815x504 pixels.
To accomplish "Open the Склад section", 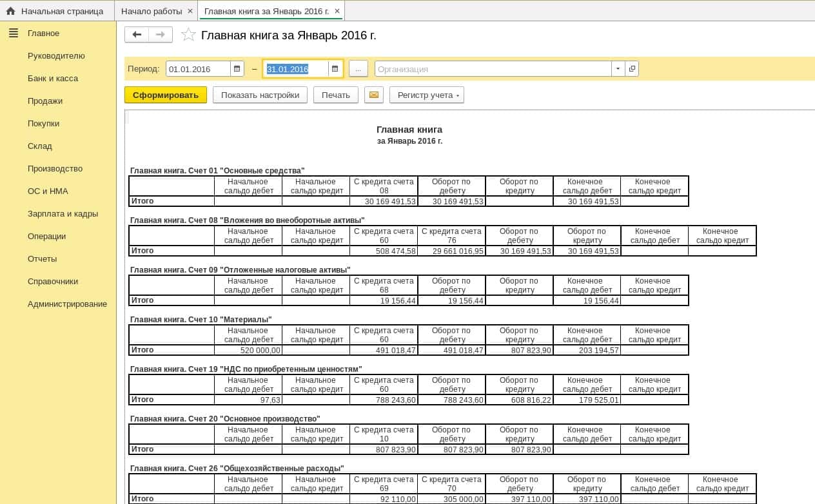I will pyautogui.click(x=40, y=146).
